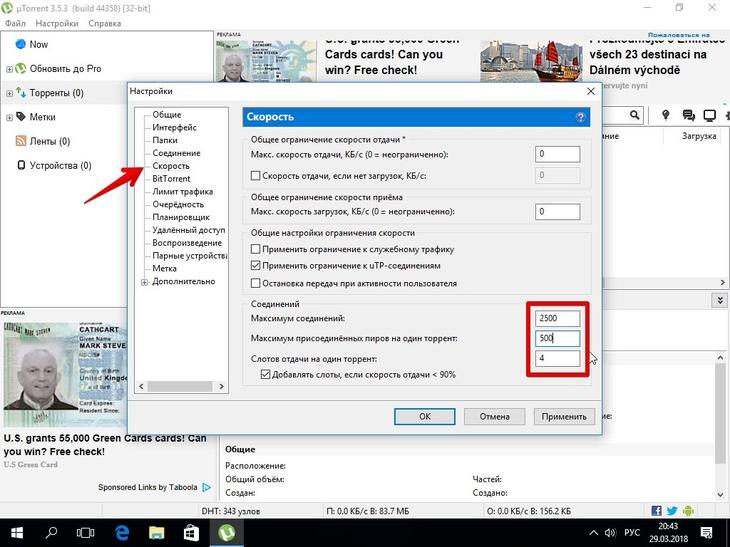Open the chat bubbles icon in the toolbar
Viewport: 730px width, 547px height.
(688, 115)
